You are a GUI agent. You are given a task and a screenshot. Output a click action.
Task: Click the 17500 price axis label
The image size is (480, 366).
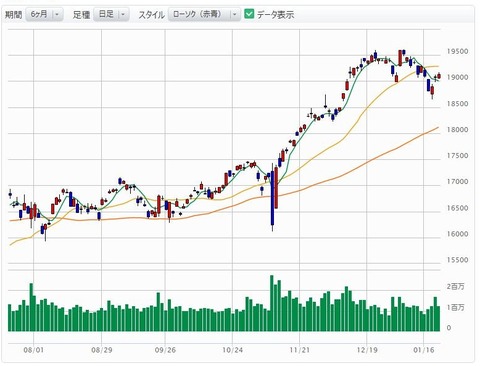457,156
